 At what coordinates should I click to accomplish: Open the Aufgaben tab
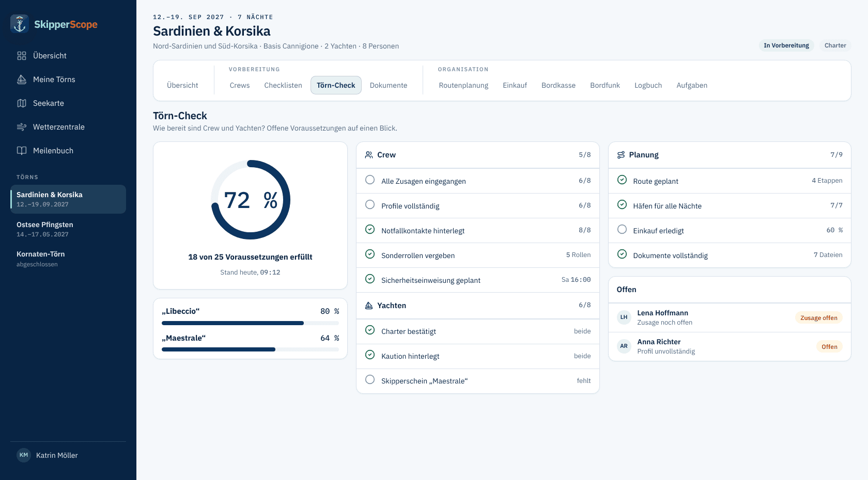pos(692,85)
